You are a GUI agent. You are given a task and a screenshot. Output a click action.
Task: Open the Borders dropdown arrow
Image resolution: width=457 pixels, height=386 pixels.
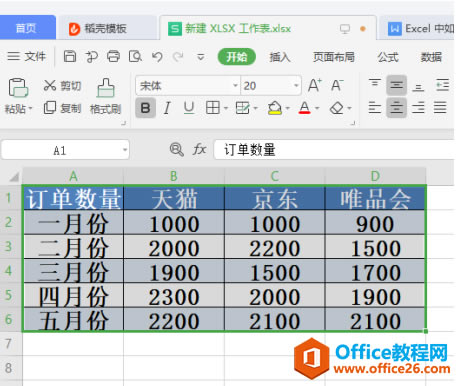coord(226,108)
